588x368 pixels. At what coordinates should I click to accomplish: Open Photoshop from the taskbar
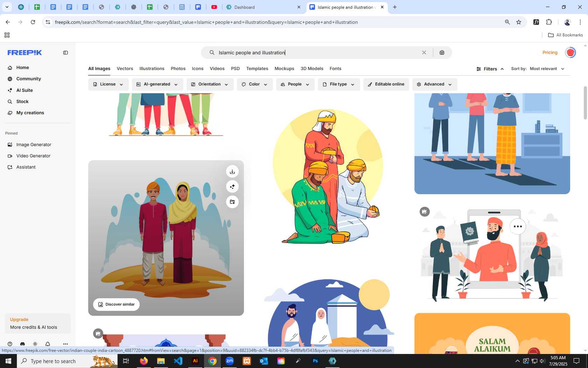(x=315, y=361)
